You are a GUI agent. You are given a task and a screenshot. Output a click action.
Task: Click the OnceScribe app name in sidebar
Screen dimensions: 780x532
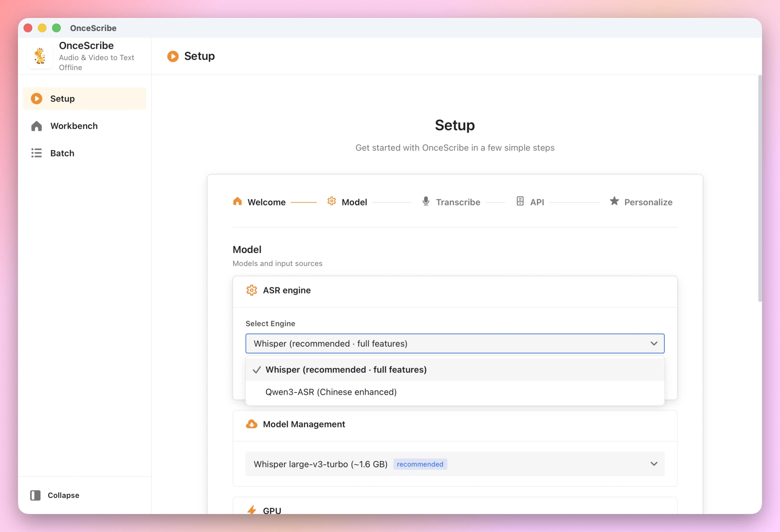[x=86, y=45]
